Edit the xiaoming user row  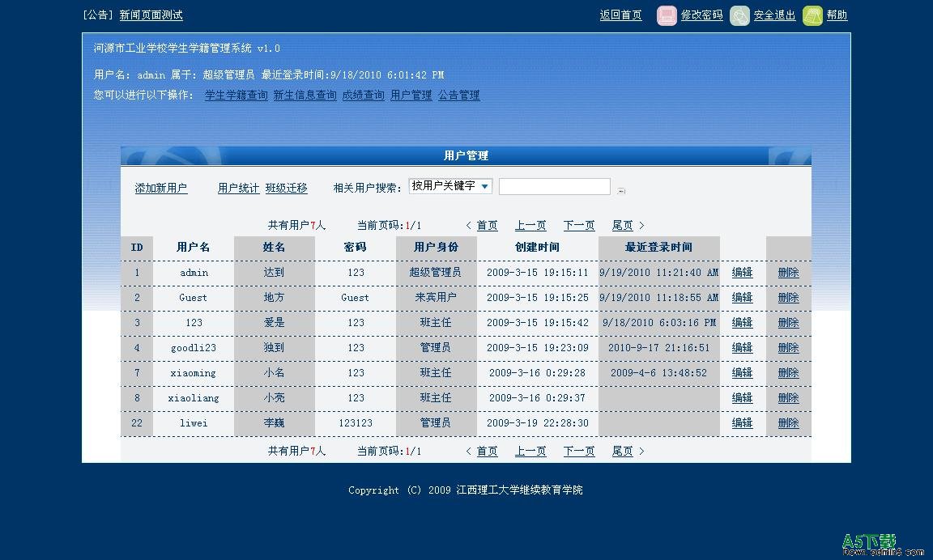point(742,373)
